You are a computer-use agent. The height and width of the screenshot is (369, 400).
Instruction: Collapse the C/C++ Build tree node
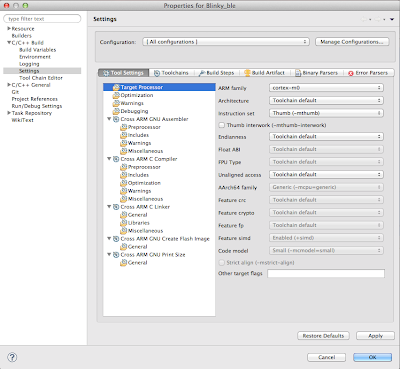9,43
